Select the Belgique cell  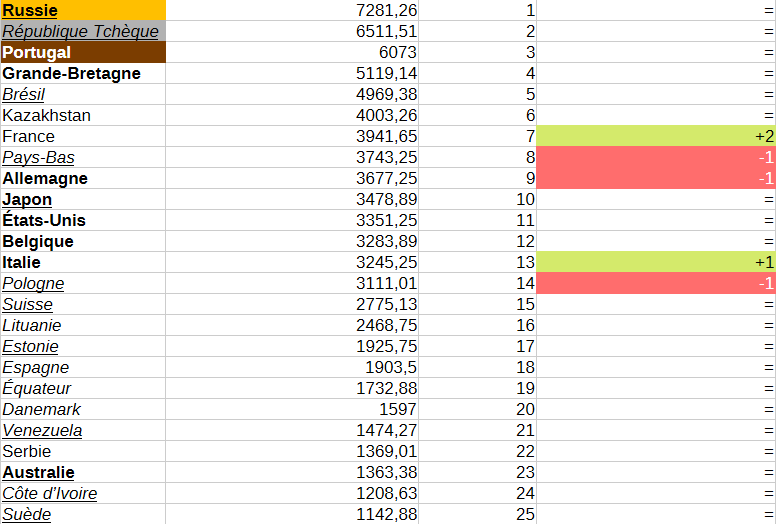(83, 241)
